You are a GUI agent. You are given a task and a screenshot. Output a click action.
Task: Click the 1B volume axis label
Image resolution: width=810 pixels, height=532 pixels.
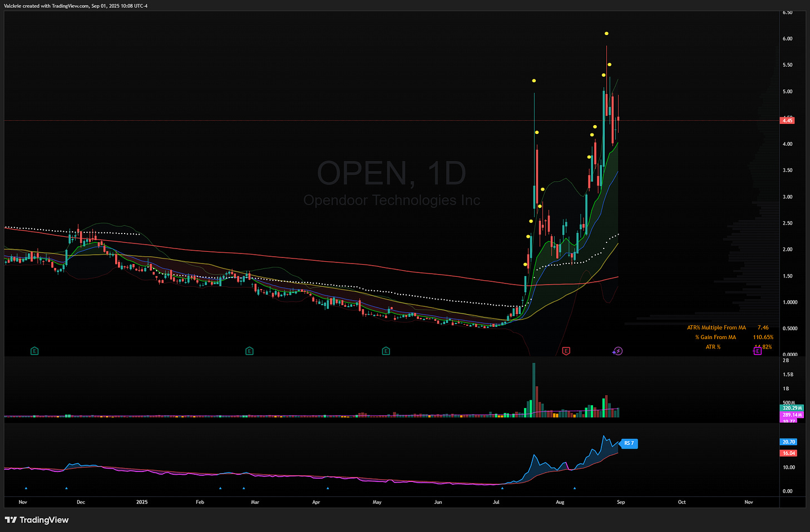786,389
